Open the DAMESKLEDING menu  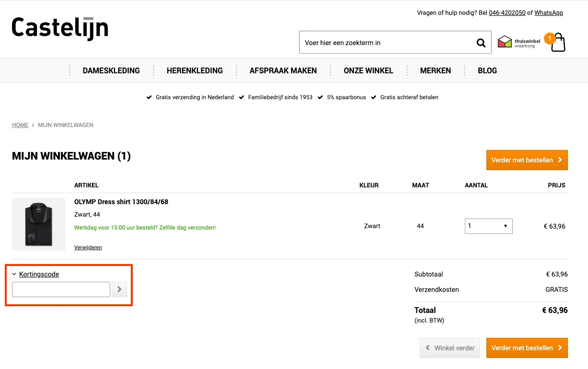tap(111, 71)
